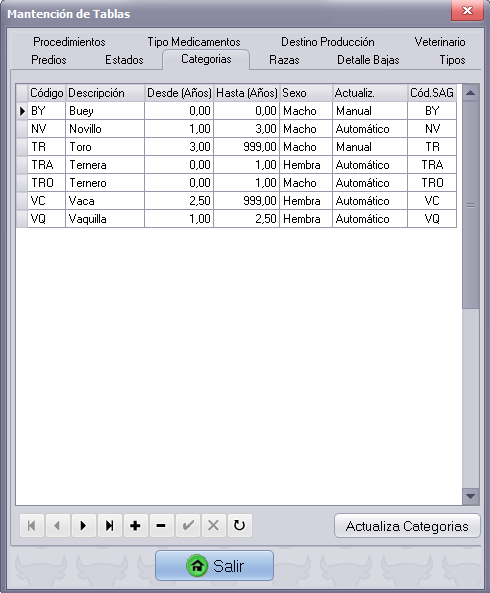
Task: Post edit with checkmark button
Action: [x=188, y=525]
